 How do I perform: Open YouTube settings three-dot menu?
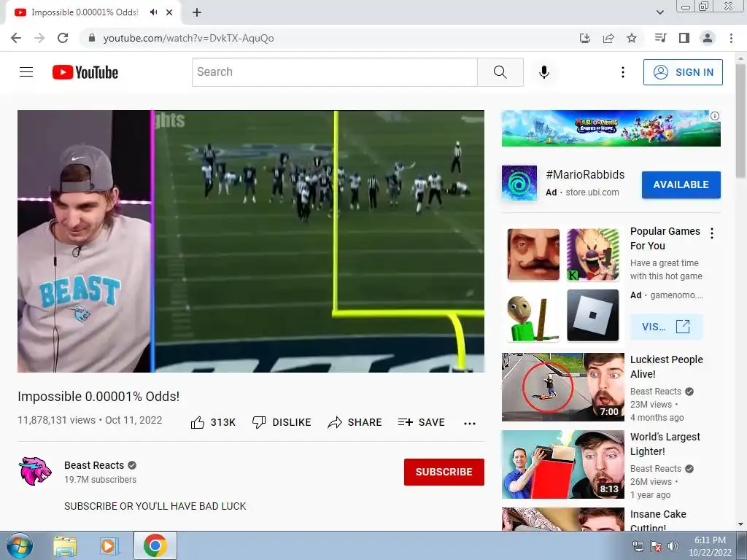tap(623, 72)
